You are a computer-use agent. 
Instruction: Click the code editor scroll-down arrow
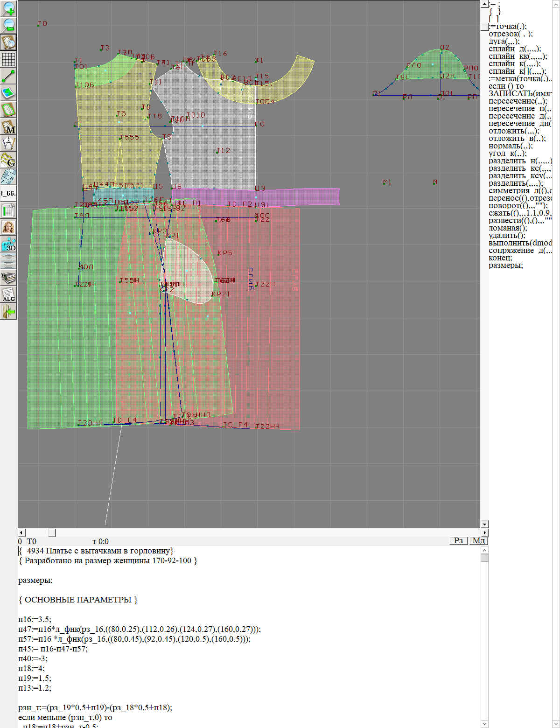tap(484, 724)
